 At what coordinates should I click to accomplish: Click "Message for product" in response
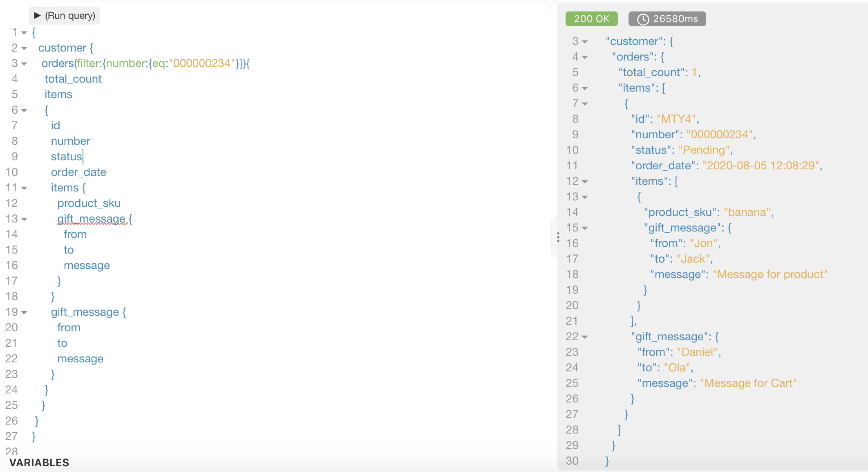click(770, 274)
